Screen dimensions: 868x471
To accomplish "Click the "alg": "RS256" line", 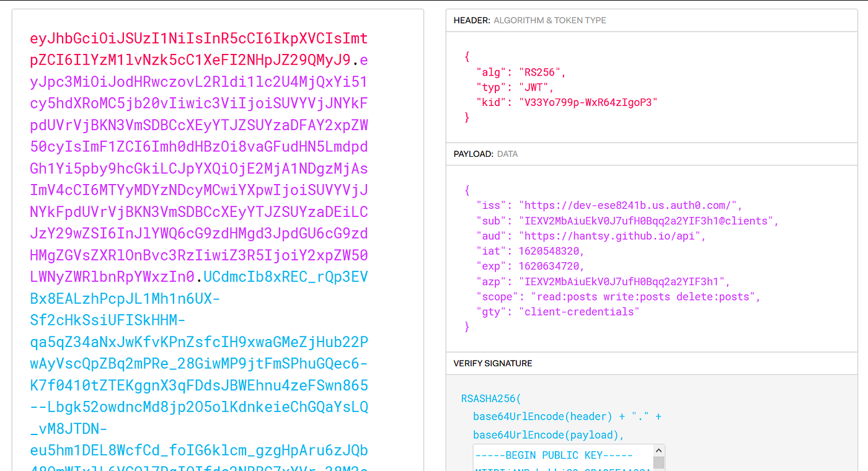I will coord(521,72).
